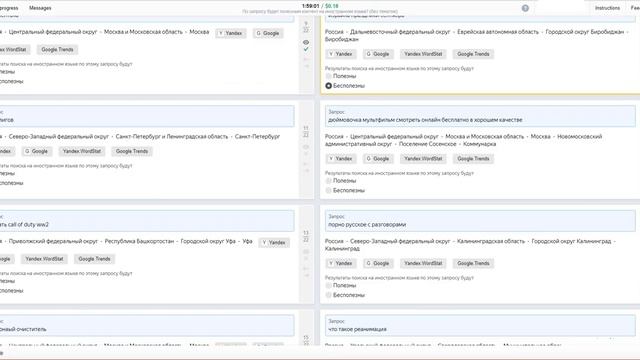The image size is (640, 360).
Task: Open Google search for the Биробиджан query
Action: point(378,54)
